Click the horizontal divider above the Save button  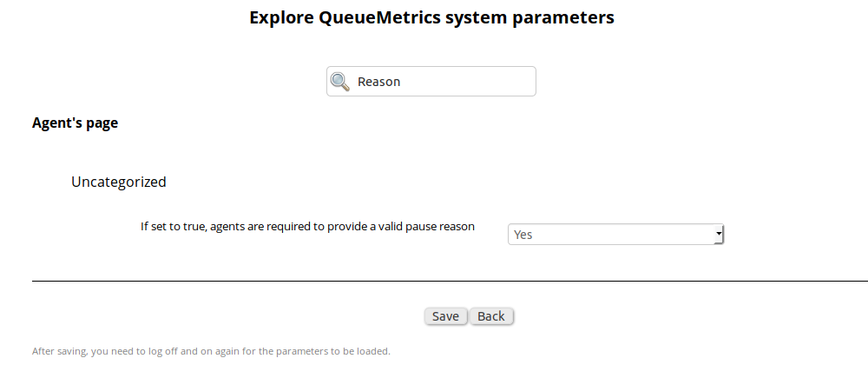click(x=434, y=282)
